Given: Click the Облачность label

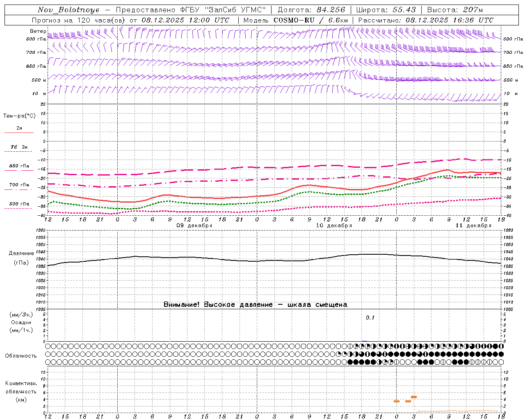Looking at the screenshot, I should coord(21,356).
